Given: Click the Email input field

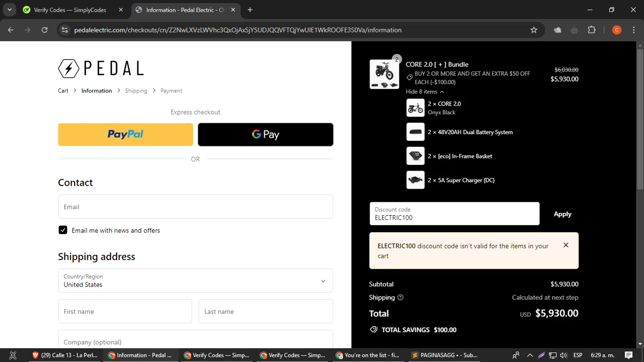Looking at the screenshot, I should [x=195, y=207].
